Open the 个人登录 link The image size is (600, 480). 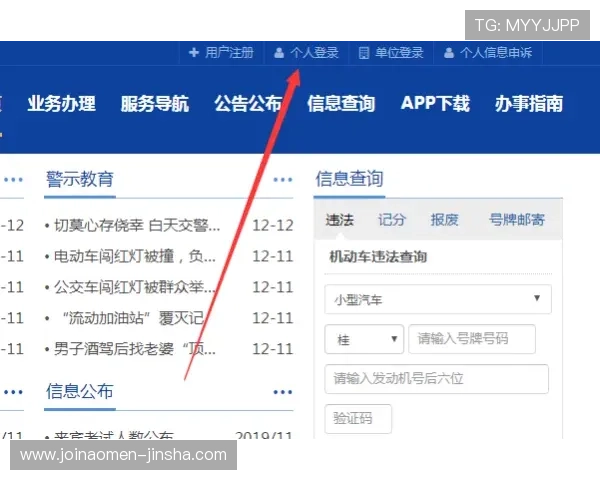coord(314,52)
